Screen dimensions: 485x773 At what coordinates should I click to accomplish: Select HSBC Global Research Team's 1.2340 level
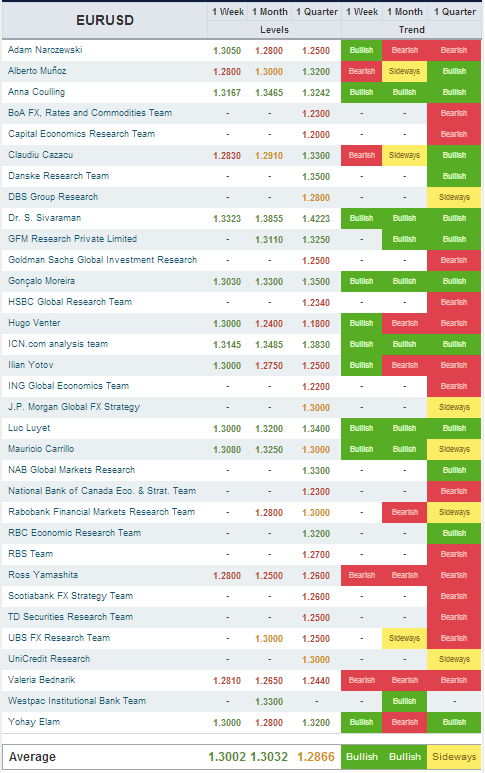pyautogui.click(x=316, y=303)
